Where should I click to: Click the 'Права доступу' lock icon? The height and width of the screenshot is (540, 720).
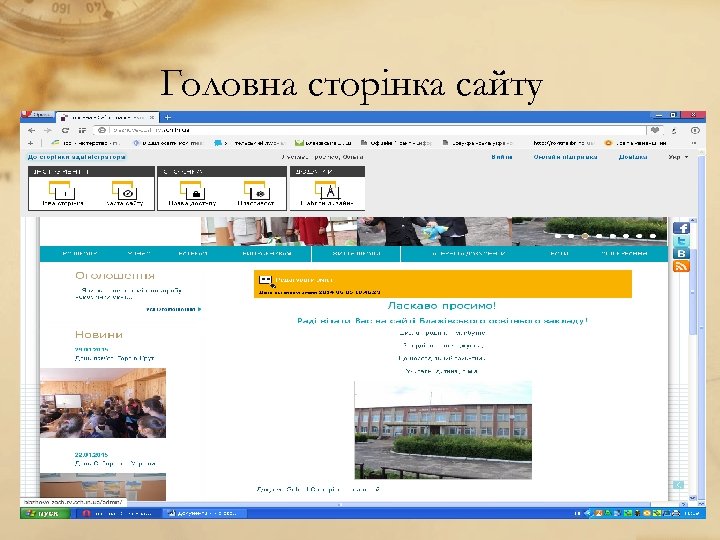click(192, 193)
